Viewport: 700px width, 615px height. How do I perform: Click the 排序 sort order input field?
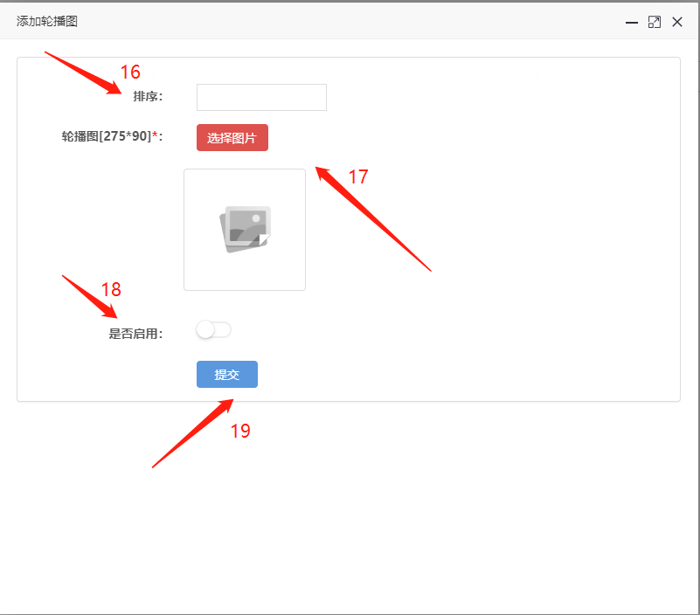[x=261, y=97]
